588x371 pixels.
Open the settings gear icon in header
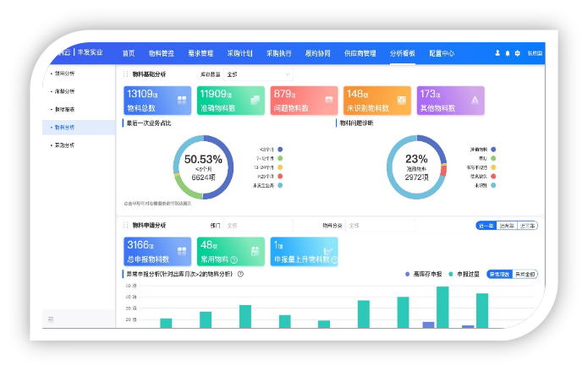click(x=517, y=53)
